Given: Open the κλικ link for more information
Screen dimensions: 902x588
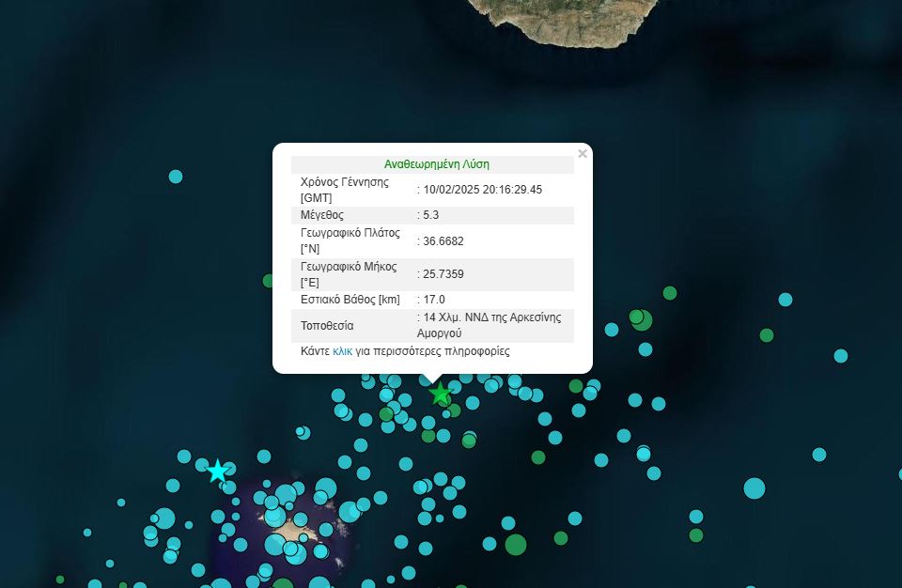Looking at the screenshot, I should (342, 351).
